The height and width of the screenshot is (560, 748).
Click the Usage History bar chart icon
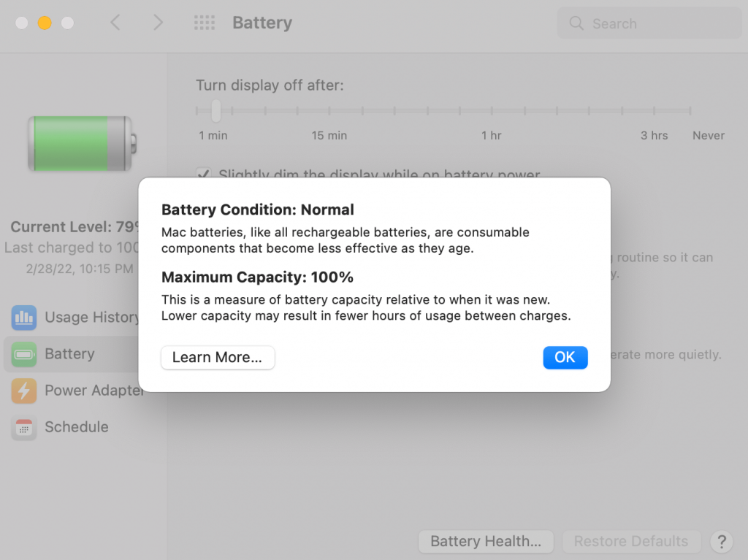coord(24,318)
